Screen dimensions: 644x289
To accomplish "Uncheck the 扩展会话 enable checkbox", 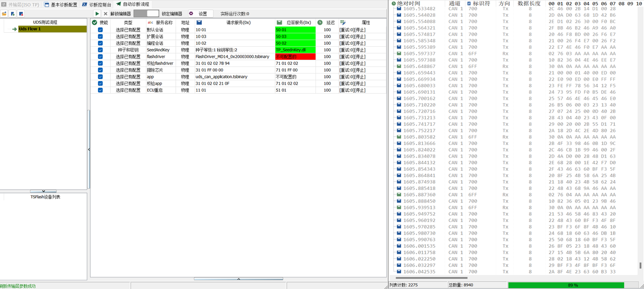I will pyautogui.click(x=101, y=37).
